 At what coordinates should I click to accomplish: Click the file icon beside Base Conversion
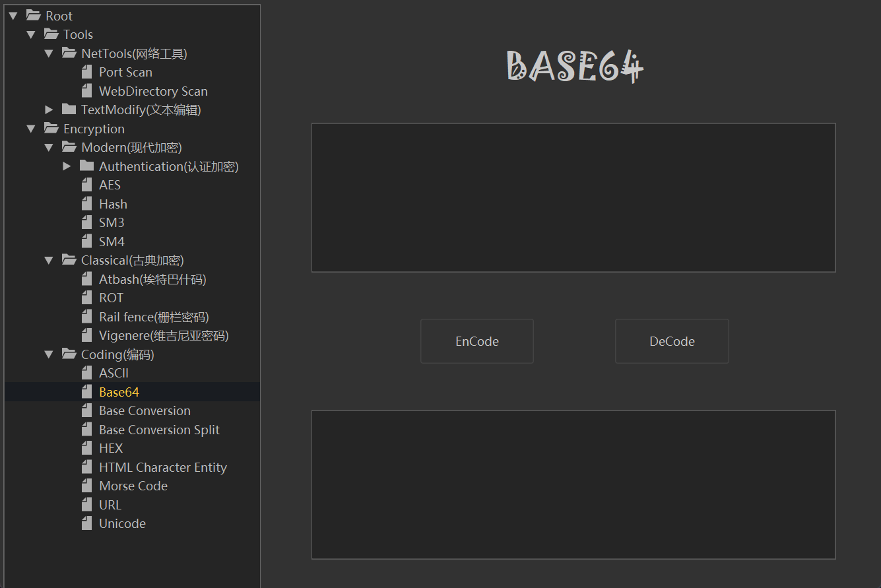tap(86, 410)
